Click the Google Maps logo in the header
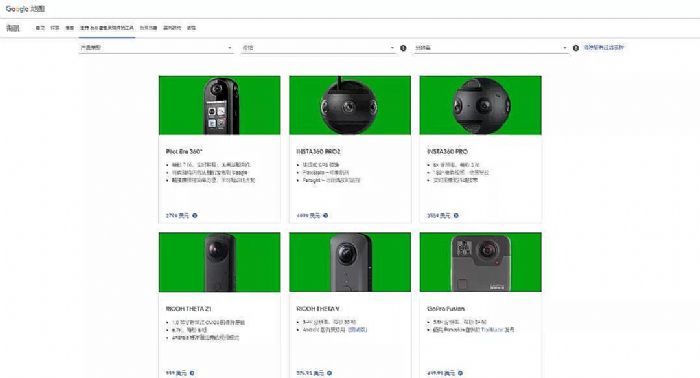 tap(25, 8)
